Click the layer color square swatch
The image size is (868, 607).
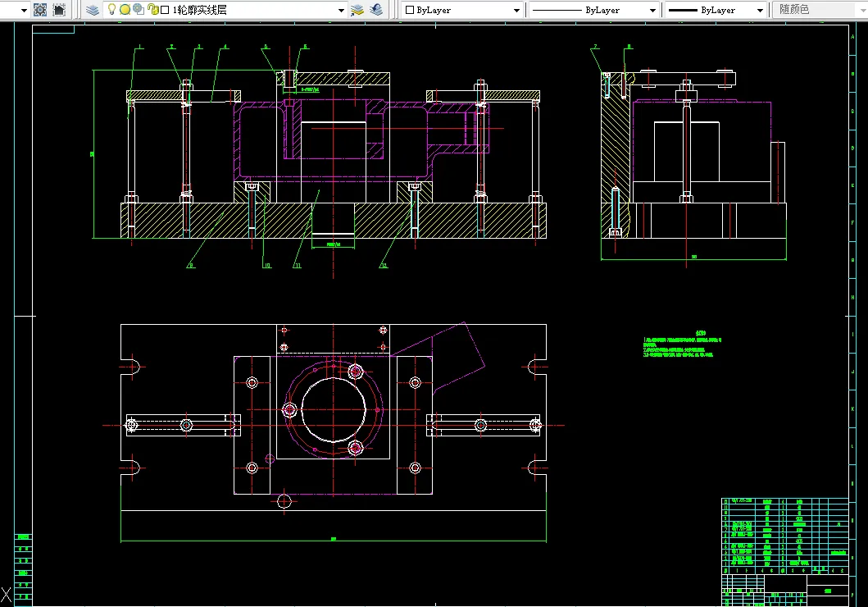[x=165, y=10]
